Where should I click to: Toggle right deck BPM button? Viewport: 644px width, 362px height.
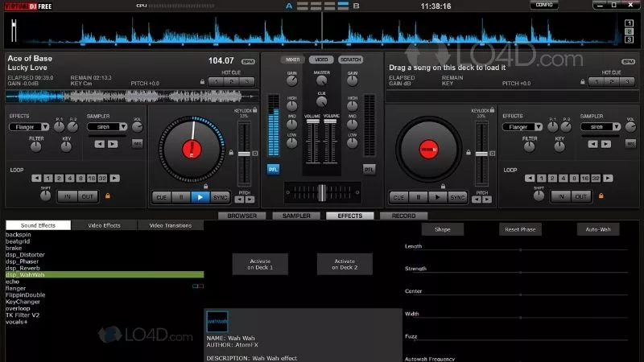pyautogui.click(x=629, y=62)
